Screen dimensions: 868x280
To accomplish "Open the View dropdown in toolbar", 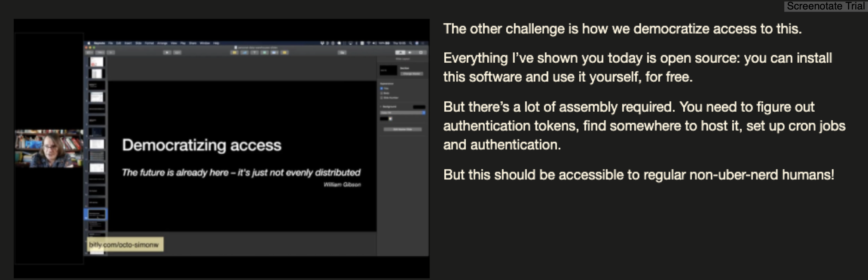I will [90, 52].
